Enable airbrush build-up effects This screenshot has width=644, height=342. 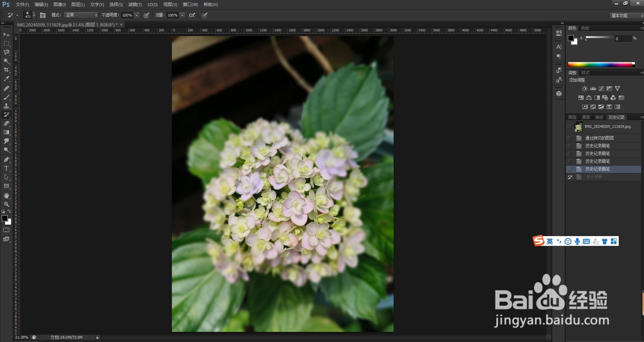[192, 15]
